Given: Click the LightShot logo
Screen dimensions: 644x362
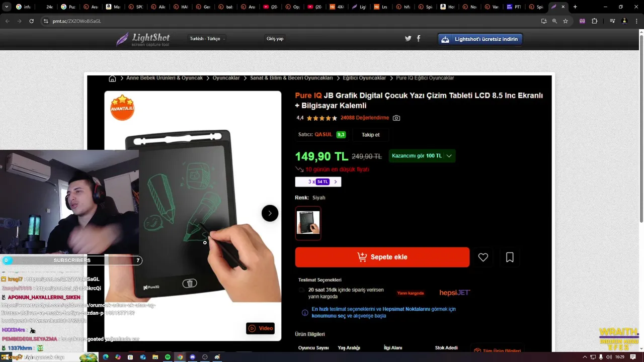Looking at the screenshot, I should pos(143,39).
